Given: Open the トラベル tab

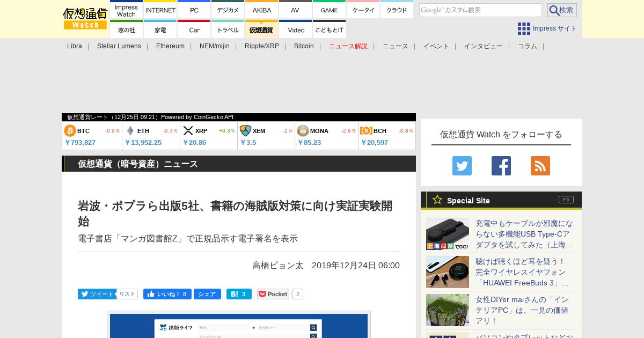Looking at the screenshot, I should click(x=228, y=30).
